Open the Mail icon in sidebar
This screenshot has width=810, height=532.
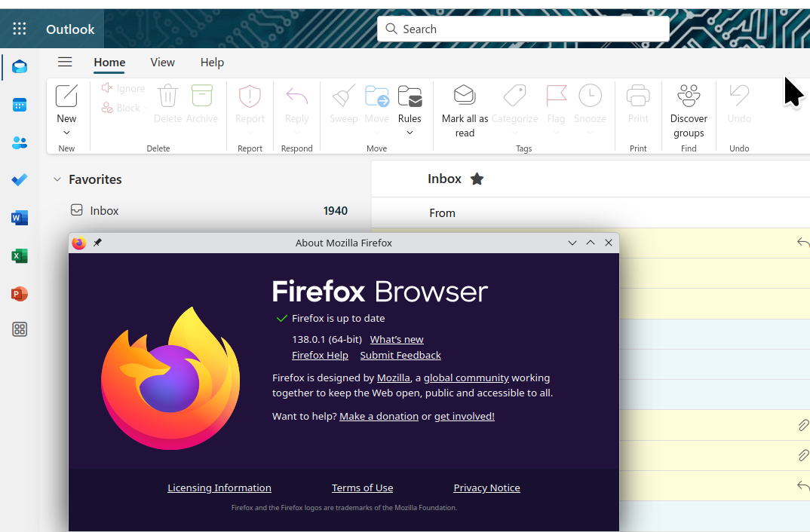[x=20, y=66]
